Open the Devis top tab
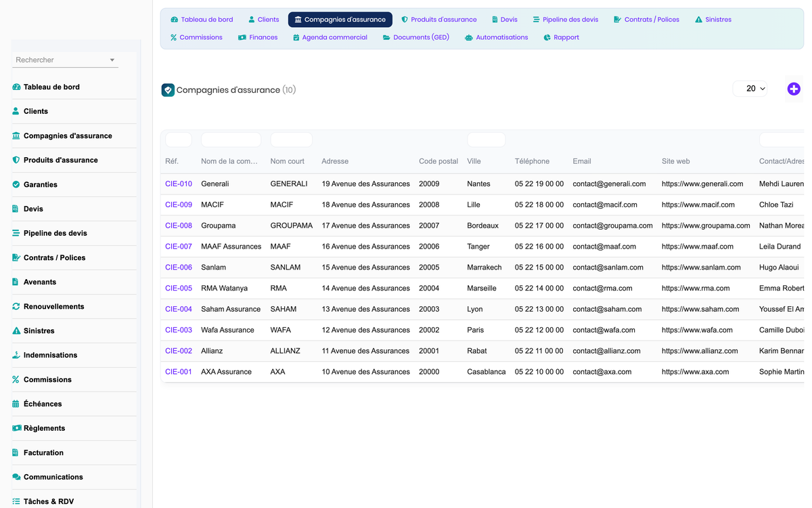This screenshot has height=508, width=812. [504, 20]
